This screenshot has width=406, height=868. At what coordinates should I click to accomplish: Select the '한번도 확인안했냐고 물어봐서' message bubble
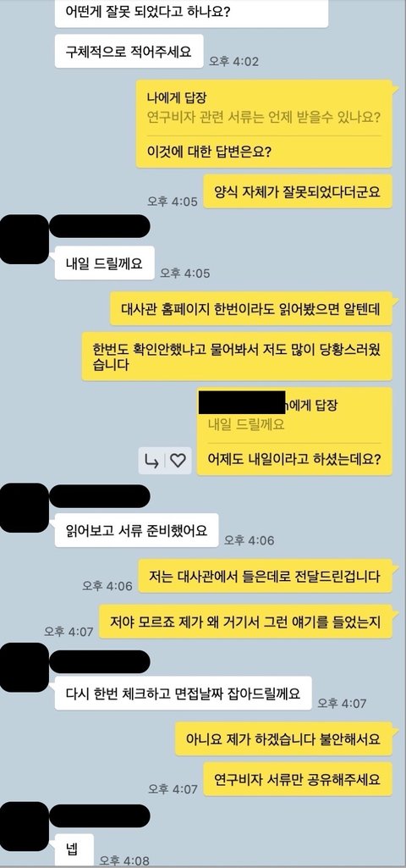pos(237,357)
